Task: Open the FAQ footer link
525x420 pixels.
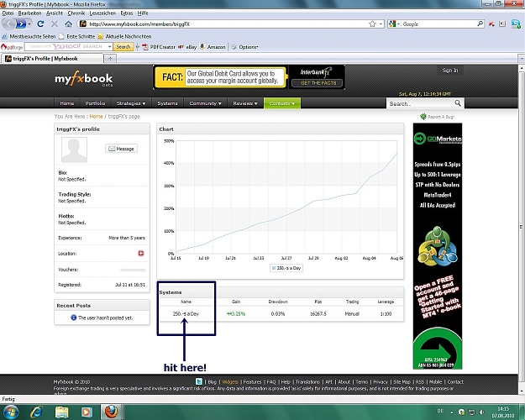Action: (271, 382)
